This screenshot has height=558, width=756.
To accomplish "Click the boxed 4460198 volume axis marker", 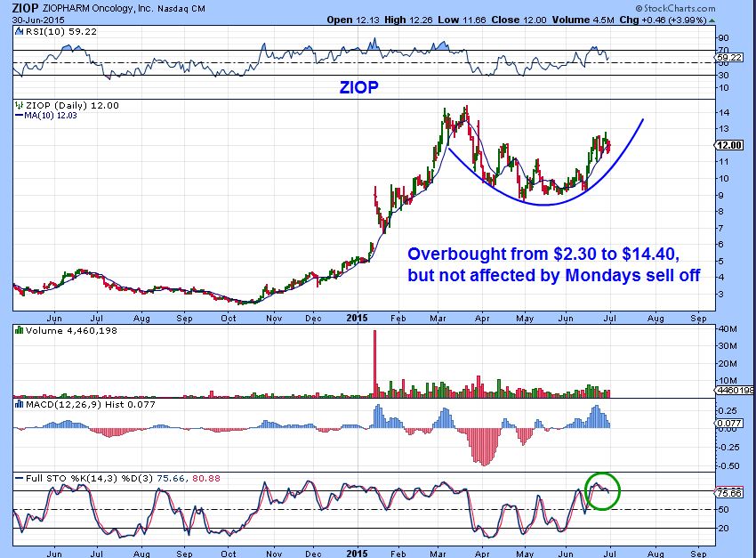I will click(736, 390).
